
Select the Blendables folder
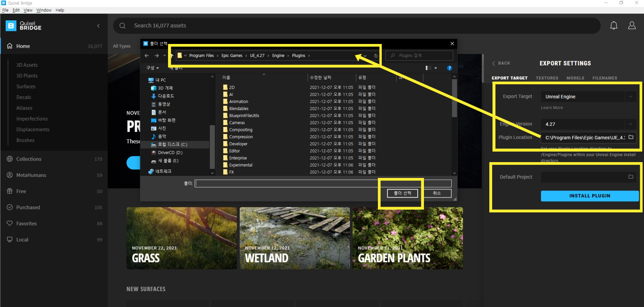pyautogui.click(x=239, y=109)
